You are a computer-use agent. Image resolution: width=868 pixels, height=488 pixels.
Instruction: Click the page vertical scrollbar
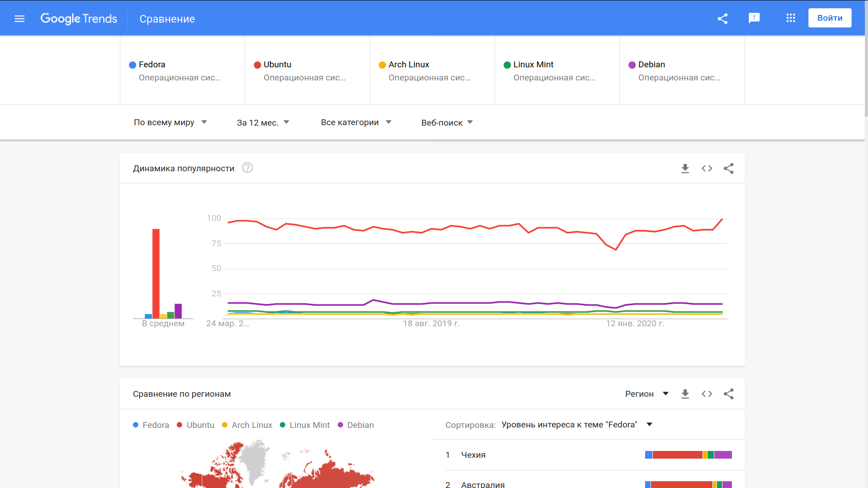pos(866,59)
